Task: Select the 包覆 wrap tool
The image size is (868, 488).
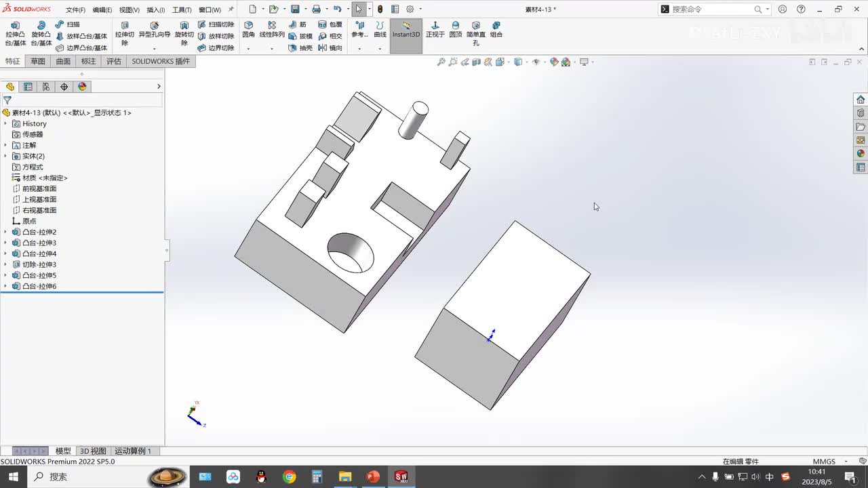Action: pos(330,24)
